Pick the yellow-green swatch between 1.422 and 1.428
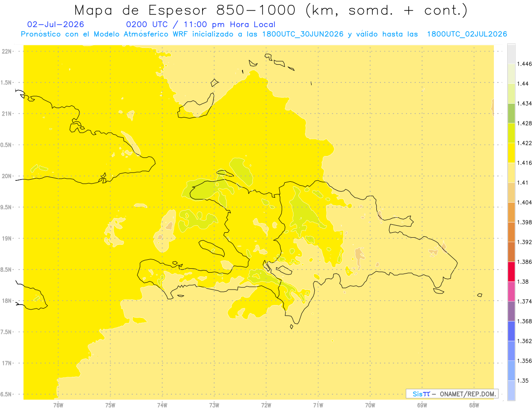The height and width of the screenshot is (411, 532). 511,133
